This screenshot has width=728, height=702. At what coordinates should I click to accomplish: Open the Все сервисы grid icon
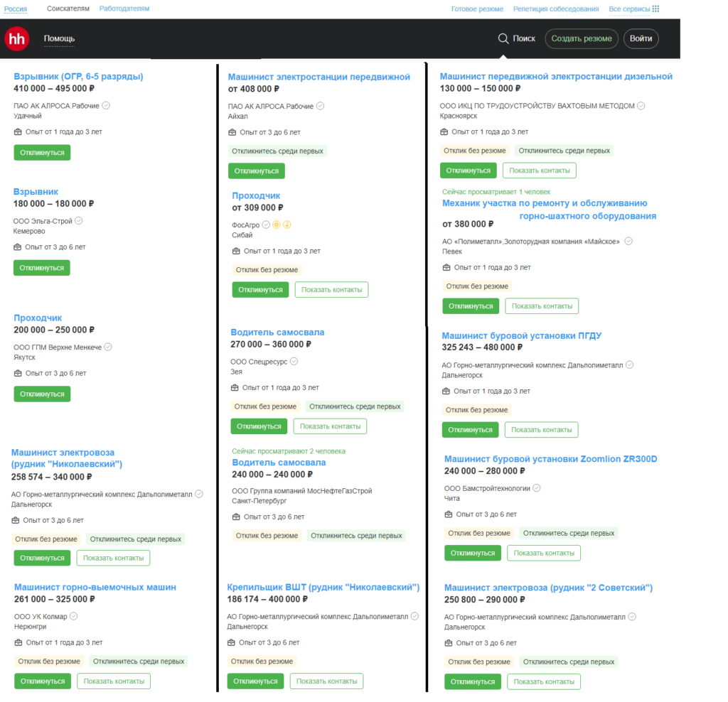[655, 9]
